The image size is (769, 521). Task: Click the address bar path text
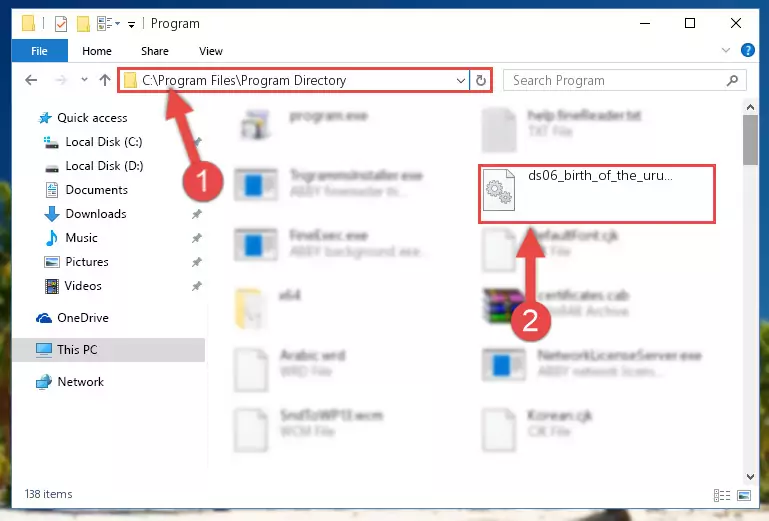point(244,80)
